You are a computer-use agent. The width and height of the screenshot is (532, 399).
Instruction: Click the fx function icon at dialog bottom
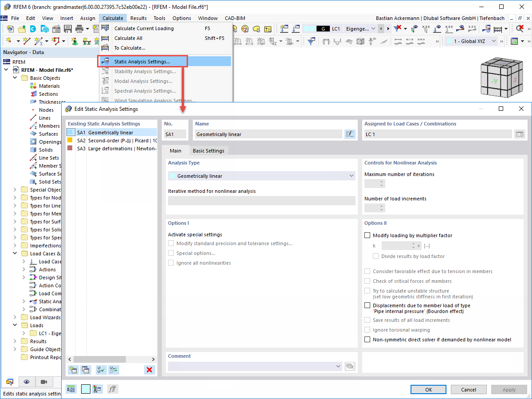[112, 389]
